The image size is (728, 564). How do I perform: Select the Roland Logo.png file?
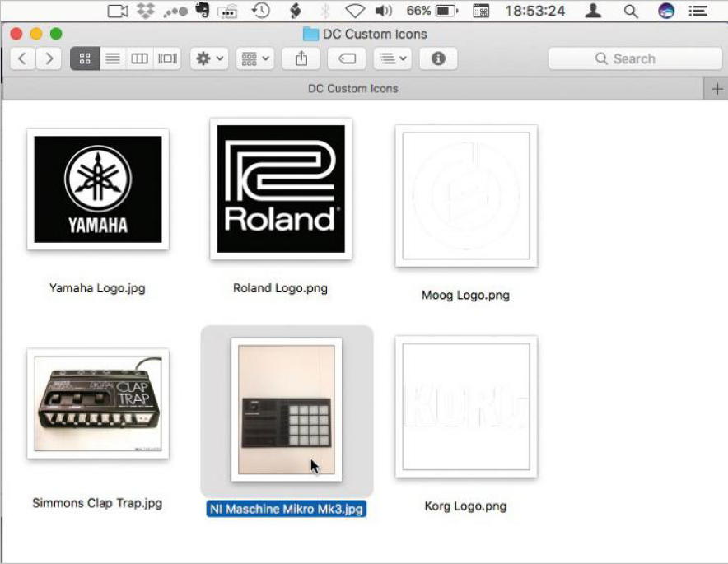point(281,189)
